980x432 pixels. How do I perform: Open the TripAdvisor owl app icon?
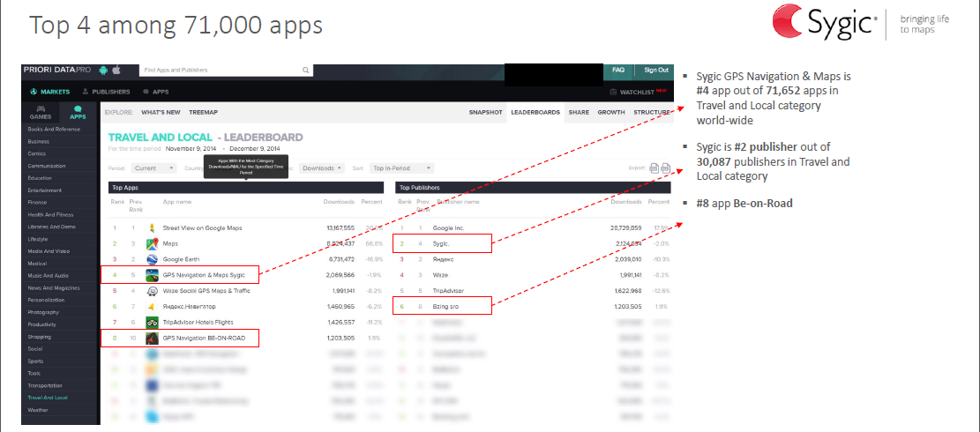(151, 323)
